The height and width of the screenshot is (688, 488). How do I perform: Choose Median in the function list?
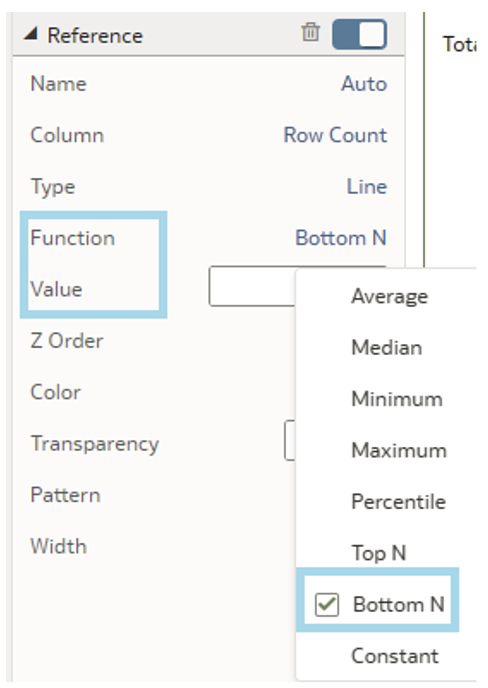coord(387,348)
